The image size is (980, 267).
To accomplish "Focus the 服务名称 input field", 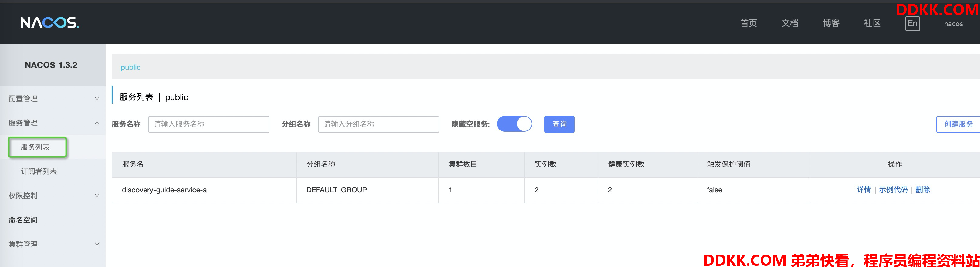I will 208,124.
